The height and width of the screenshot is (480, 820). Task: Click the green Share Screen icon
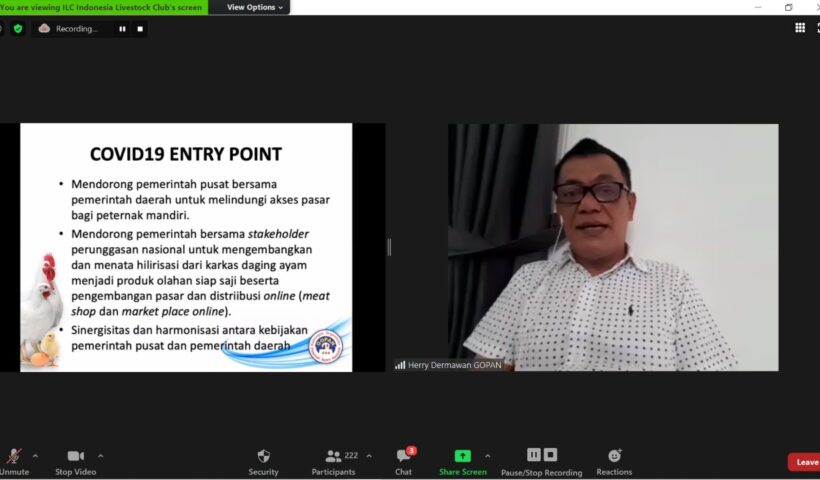462,456
